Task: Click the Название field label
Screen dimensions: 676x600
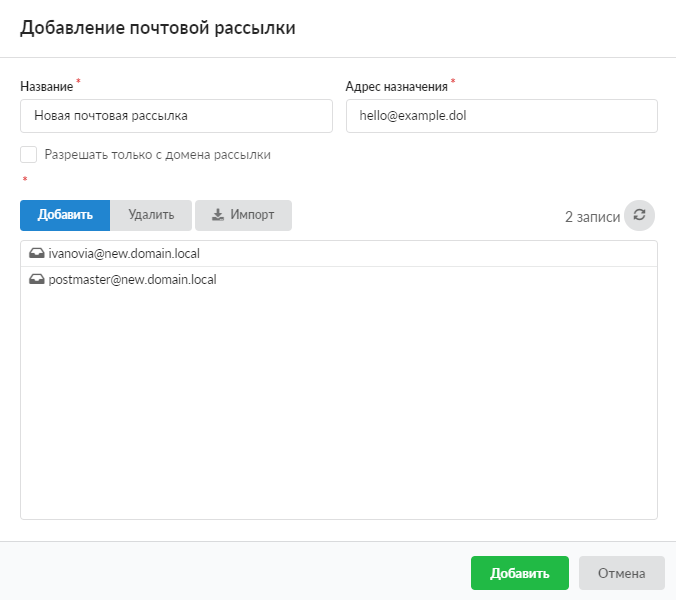Action: (47, 87)
